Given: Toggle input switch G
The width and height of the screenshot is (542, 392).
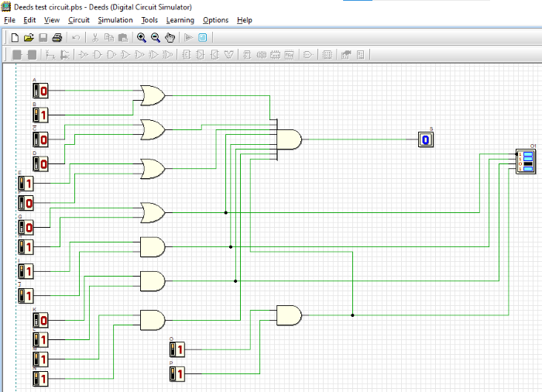Looking at the screenshot, I should [26, 227].
